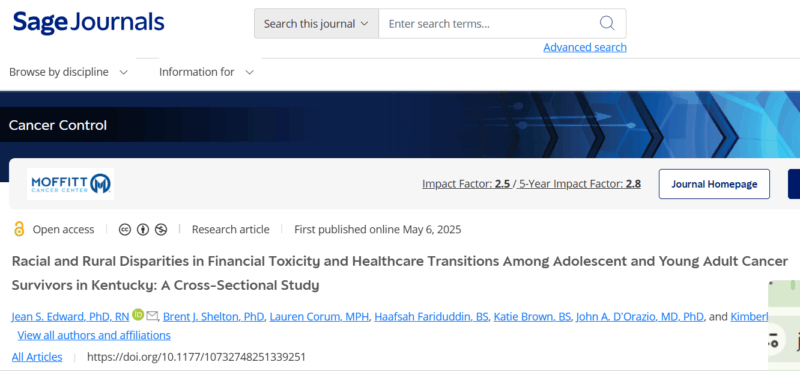800x371 pixels.
Task: Click the search magnifier icon
Action: [x=607, y=23]
